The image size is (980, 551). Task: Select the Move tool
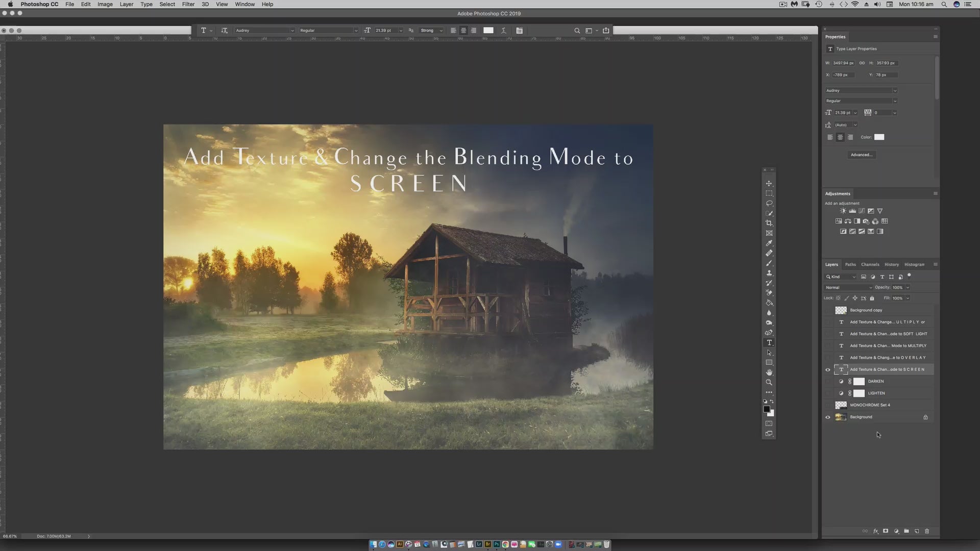point(769,184)
